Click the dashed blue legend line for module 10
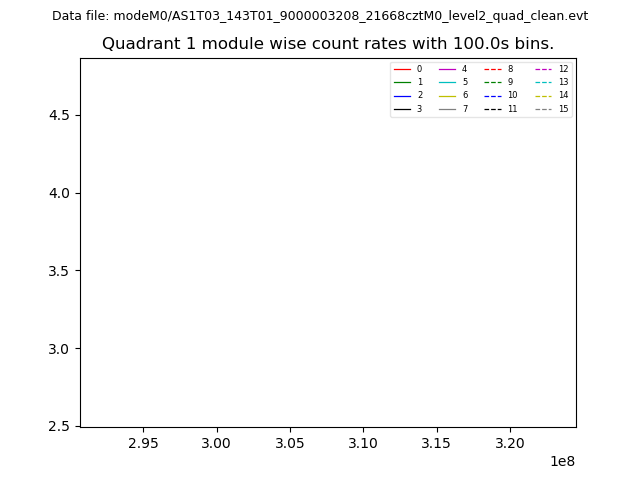Viewport: 640px width, 480px height. (493, 95)
